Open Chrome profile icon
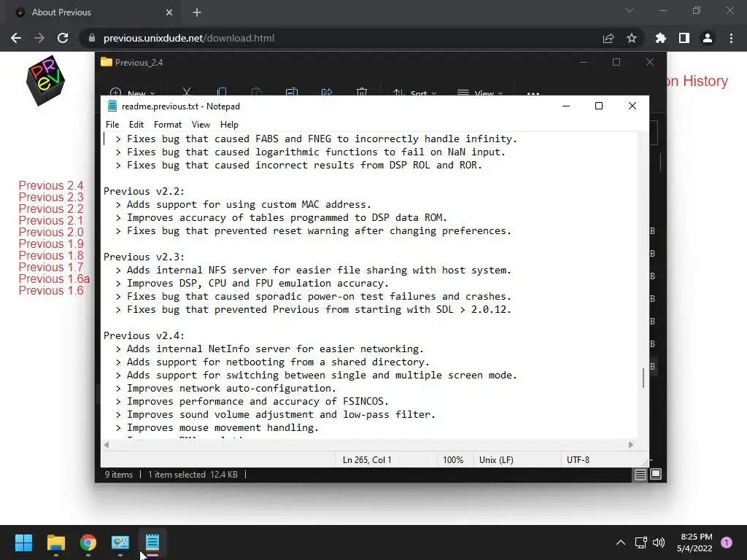Image resolution: width=747 pixels, height=560 pixels. [x=708, y=38]
